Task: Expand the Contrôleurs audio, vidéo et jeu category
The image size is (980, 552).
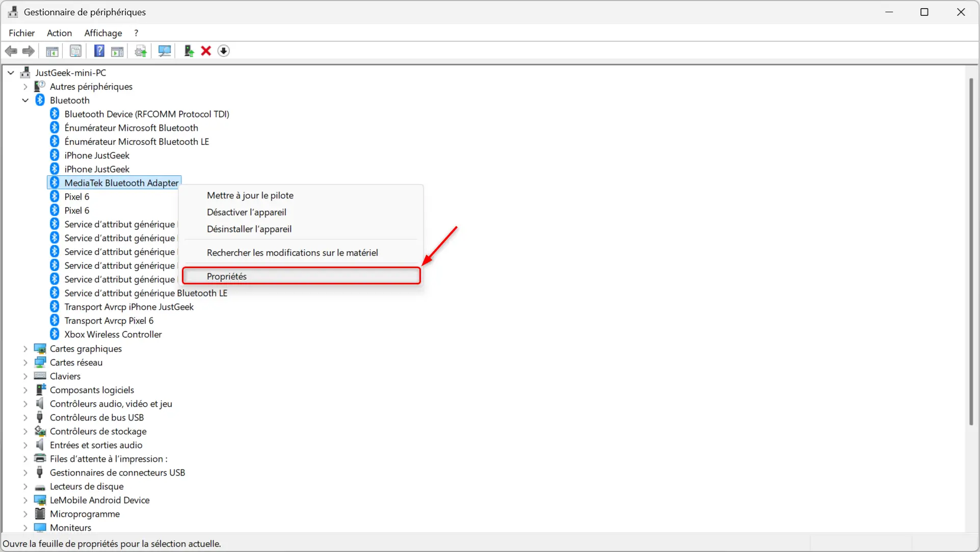Action: pos(25,404)
